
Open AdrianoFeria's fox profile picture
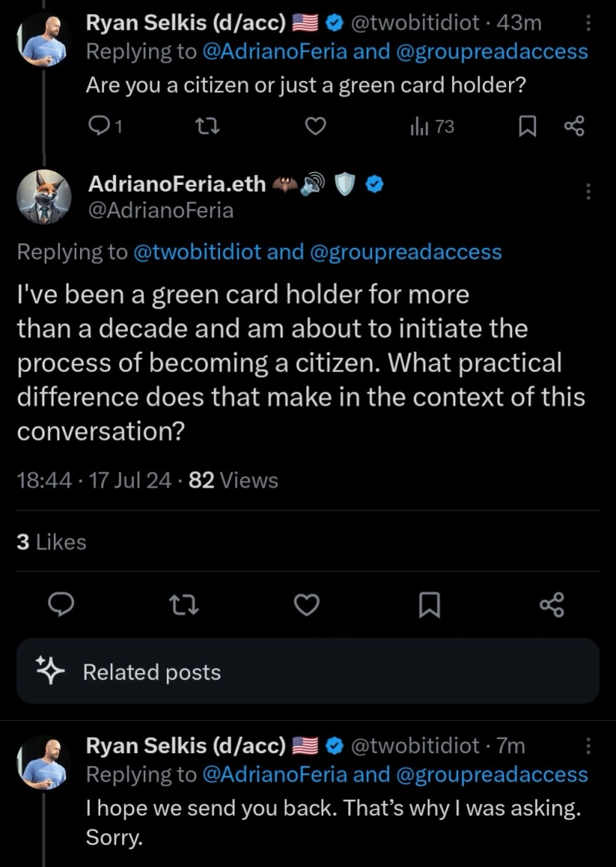click(x=44, y=197)
